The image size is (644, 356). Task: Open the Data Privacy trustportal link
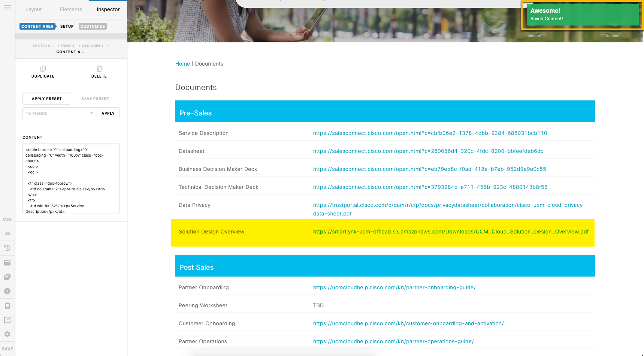pyautogui.click(x=449, y=209)
